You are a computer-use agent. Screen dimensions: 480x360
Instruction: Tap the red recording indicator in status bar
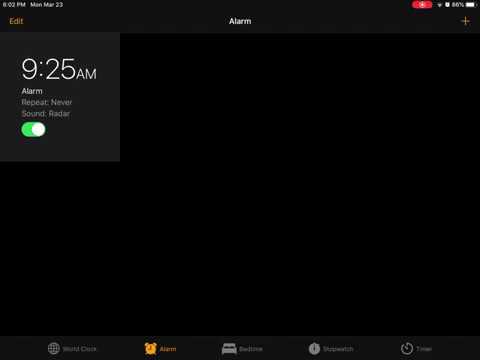point(422,5)
